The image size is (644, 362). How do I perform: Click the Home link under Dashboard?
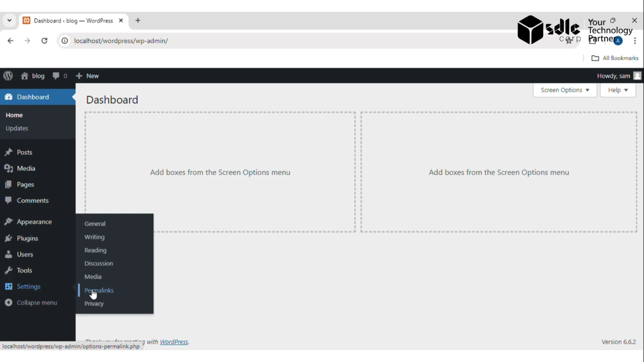[14, 115]
